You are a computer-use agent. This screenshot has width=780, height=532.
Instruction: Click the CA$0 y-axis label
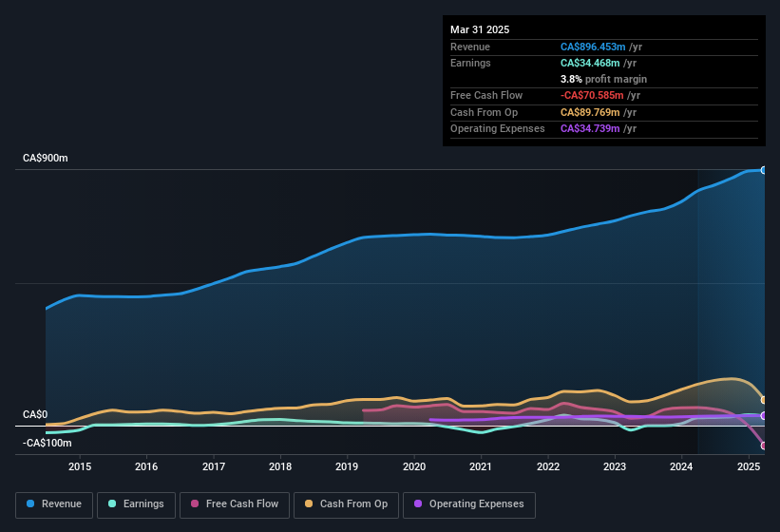35,414
